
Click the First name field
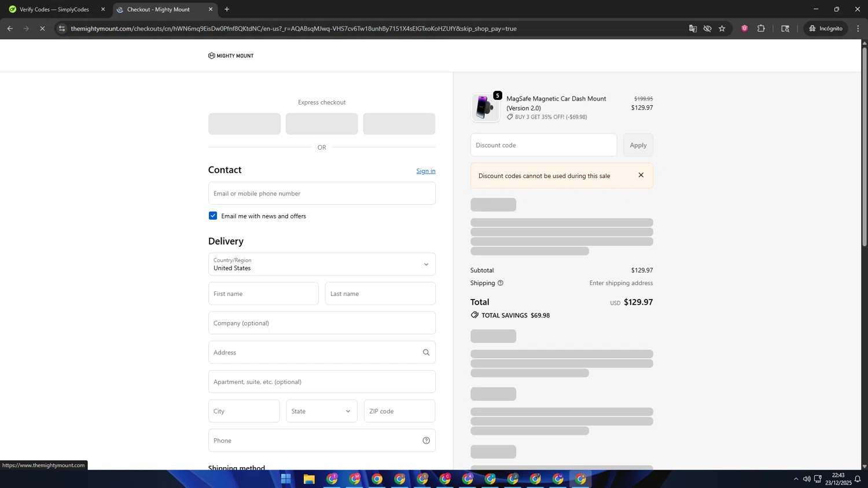pyautogui.click(x=263, y=294)
